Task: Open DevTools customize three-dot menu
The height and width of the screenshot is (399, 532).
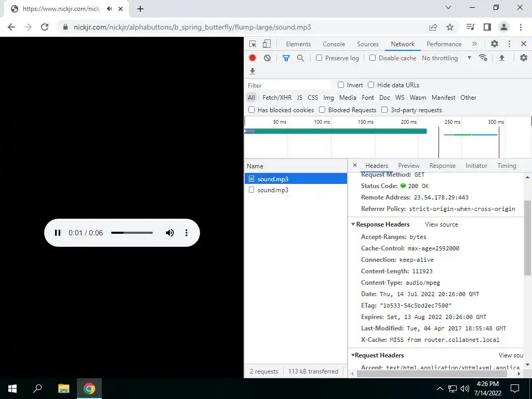Action: tap(509, 44)
